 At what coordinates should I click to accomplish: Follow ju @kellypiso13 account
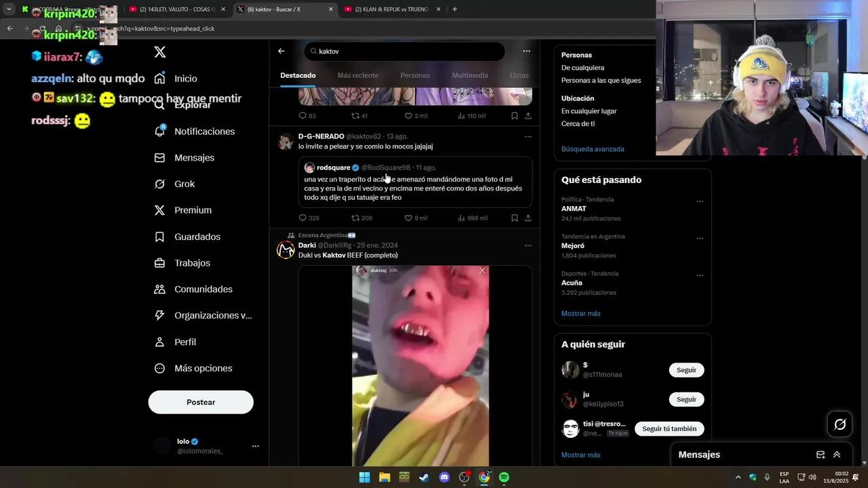pyautogui.click(x=686, y=399)
